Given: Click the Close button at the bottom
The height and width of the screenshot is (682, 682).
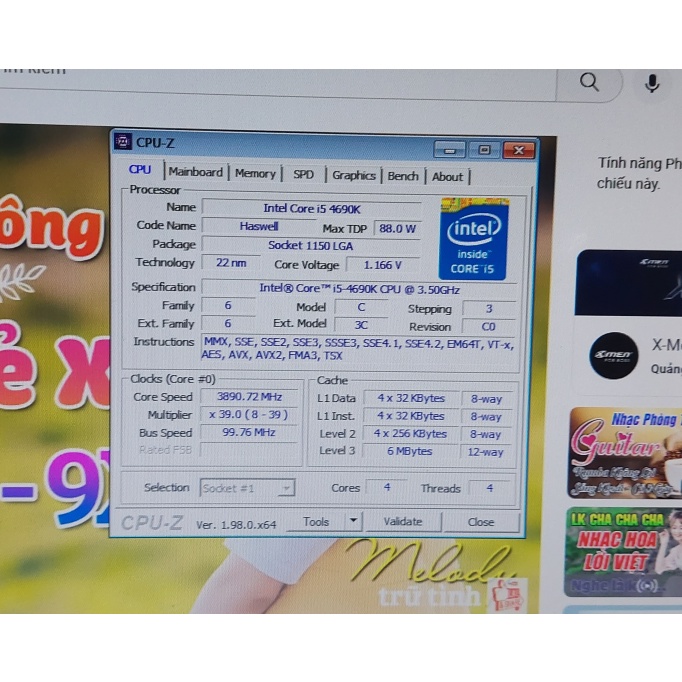Looking at the screenshot, I should pos(481,522).
